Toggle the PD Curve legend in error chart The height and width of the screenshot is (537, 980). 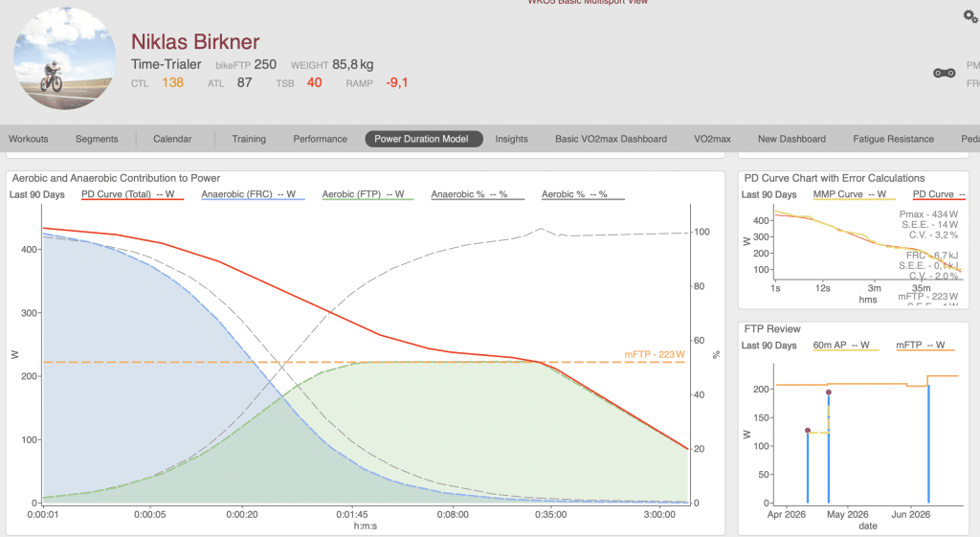click(939, 194)
